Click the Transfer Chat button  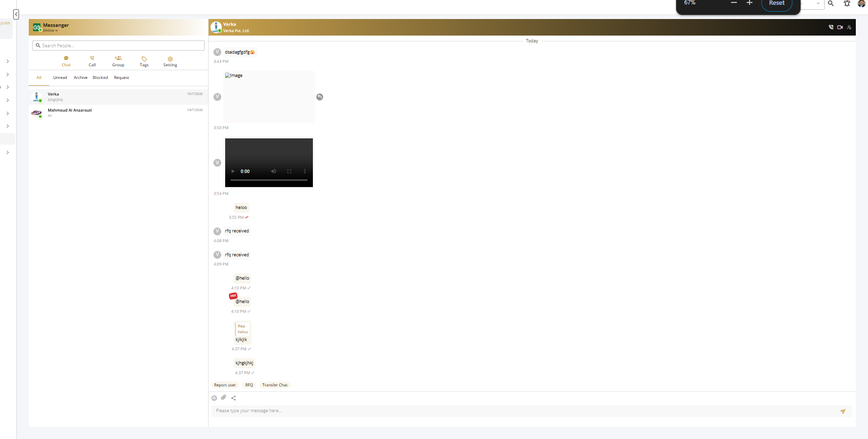click(x=275, y=385)
